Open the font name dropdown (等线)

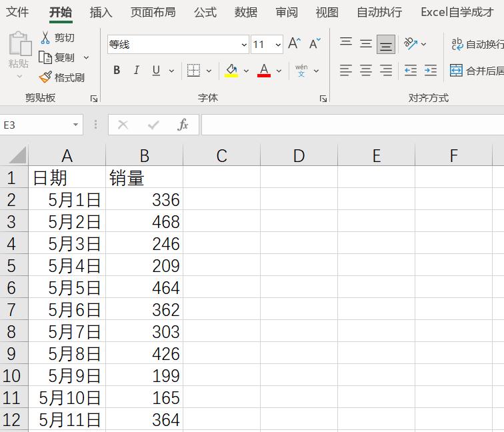[x=244, y=45]
